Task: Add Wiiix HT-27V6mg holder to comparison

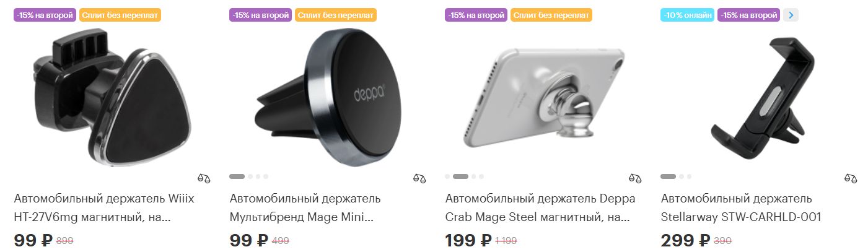Action: 204,178
